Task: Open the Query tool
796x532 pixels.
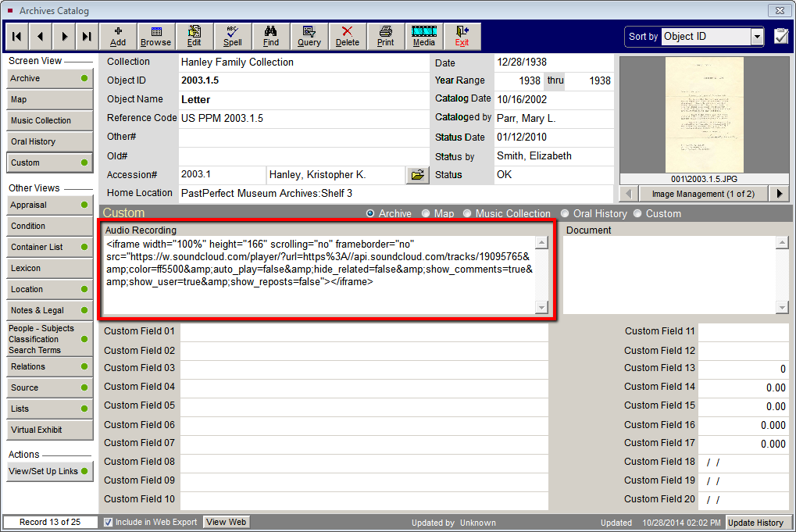Action: click(x=309, y=36)
